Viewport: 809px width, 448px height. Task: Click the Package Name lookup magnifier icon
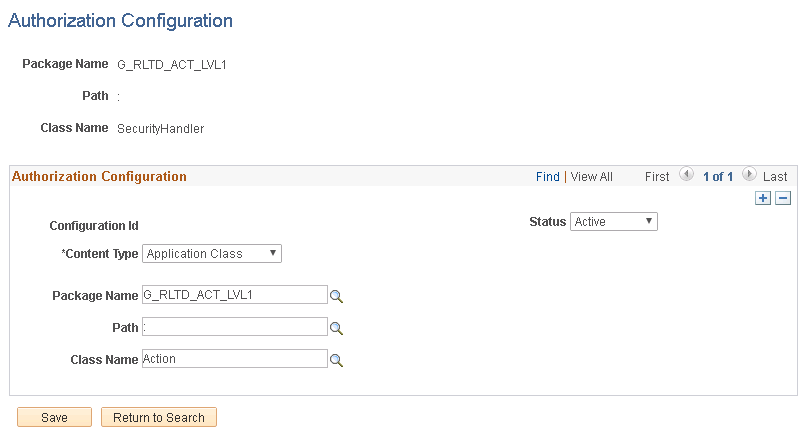point(337,296)
